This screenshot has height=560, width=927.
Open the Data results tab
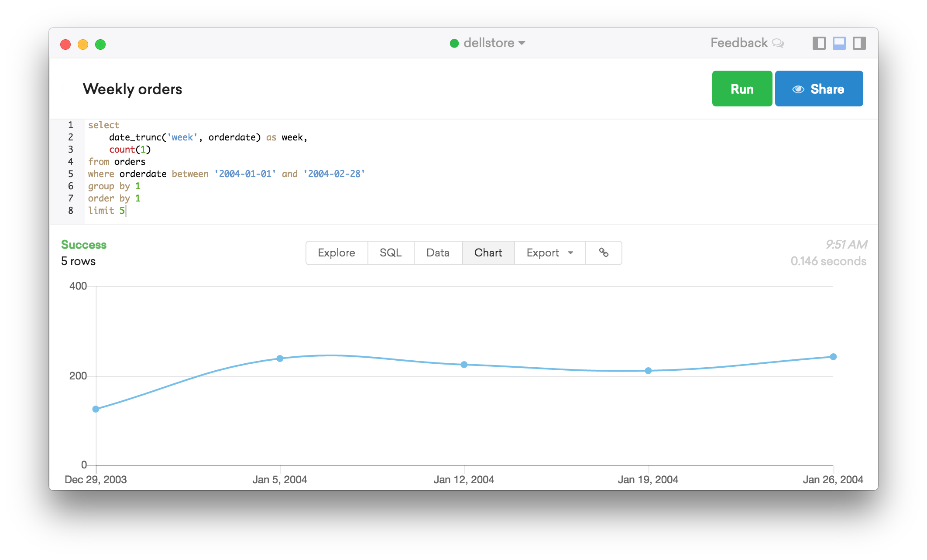(438, 253)
